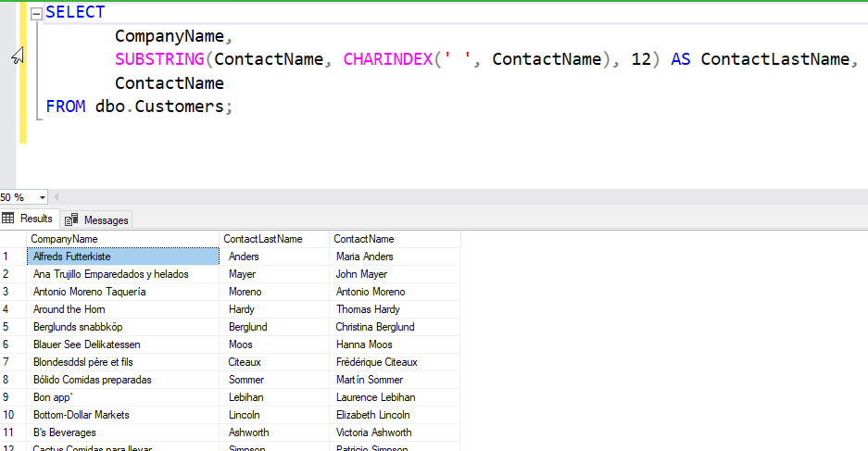Viewport: 868px width, 451px height.
Task: Select the ContactLastName column header
Action: click(274, 239)
